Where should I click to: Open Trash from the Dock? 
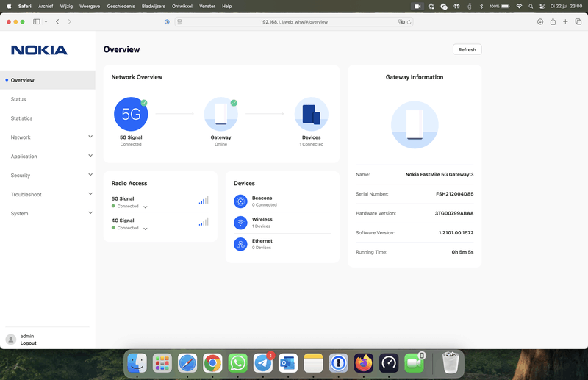point(451,363)
